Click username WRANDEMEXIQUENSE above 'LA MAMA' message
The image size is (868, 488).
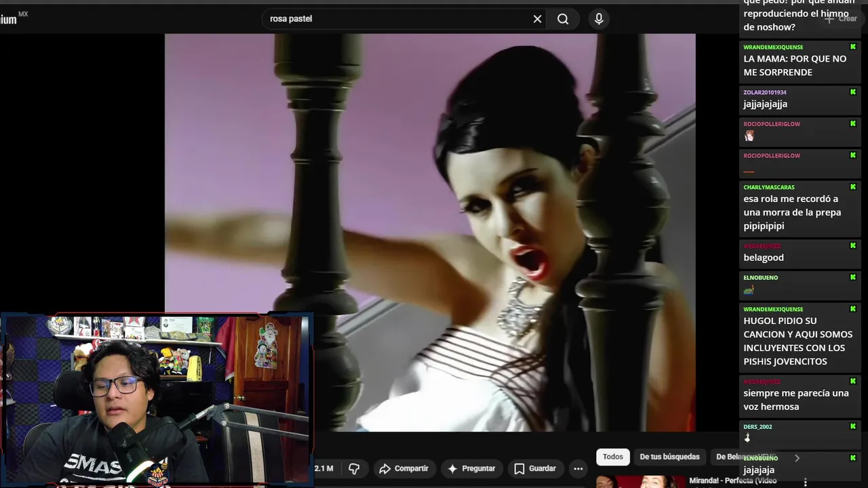(x=773, y=47)
